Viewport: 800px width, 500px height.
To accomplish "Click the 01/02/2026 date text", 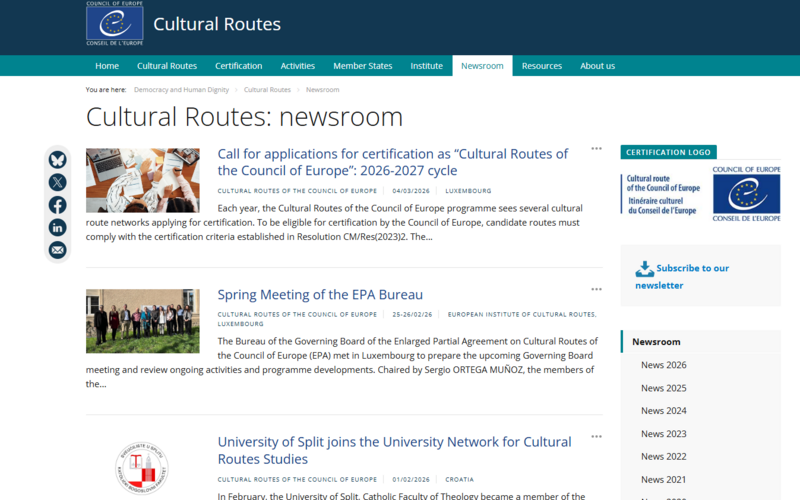I will point(411,480).
